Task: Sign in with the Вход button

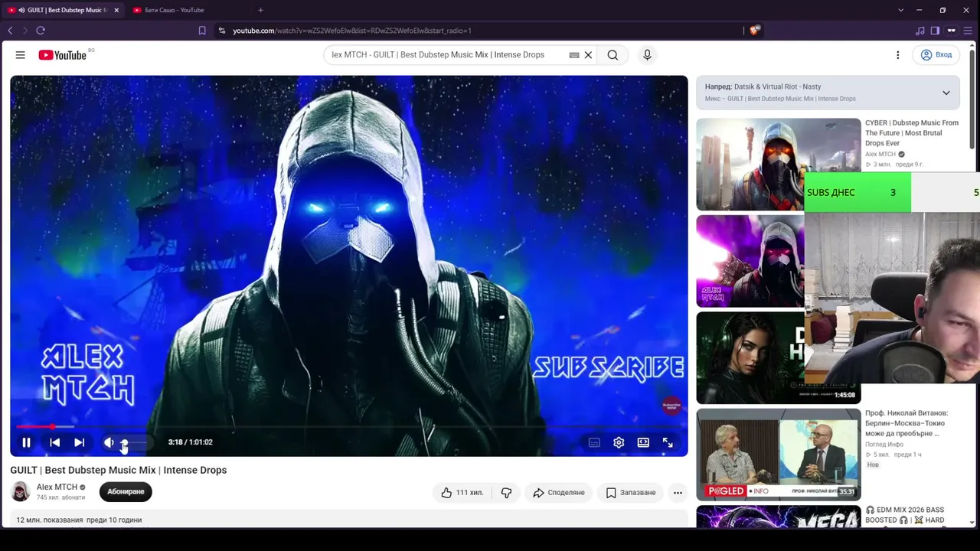Action: coord(936,55)
